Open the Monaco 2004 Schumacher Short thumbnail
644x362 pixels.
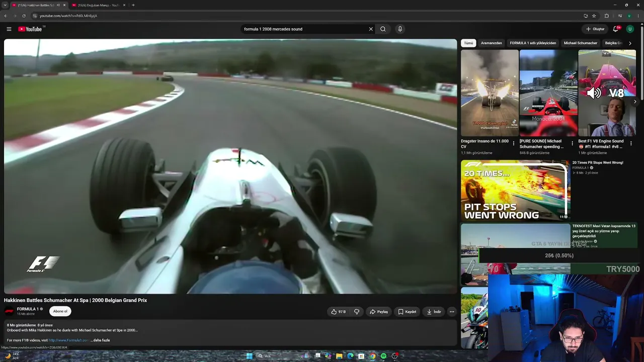pyautogui.click(x=548, y=93)
